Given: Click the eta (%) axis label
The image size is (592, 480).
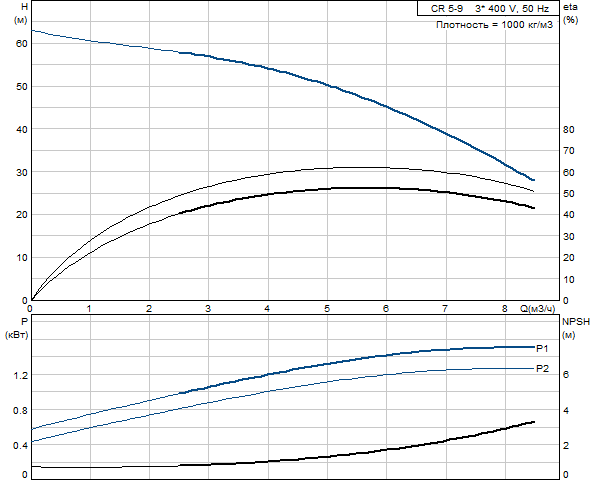Looking at the screenshot, I should point(570,14).
